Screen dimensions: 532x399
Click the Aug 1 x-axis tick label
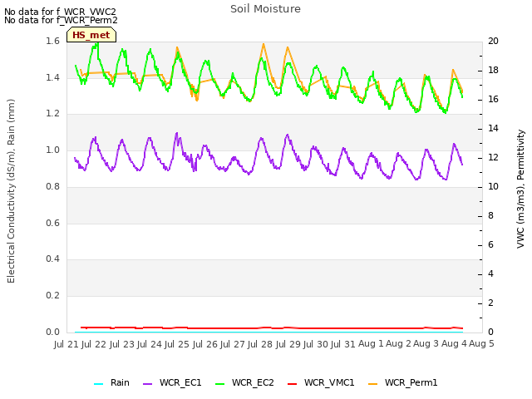point(371,344)
